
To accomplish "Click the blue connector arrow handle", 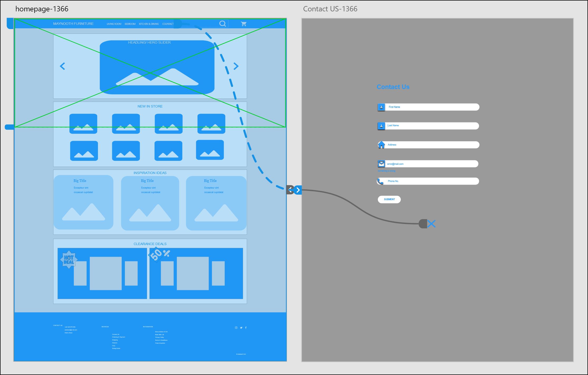I will [298, 190].
